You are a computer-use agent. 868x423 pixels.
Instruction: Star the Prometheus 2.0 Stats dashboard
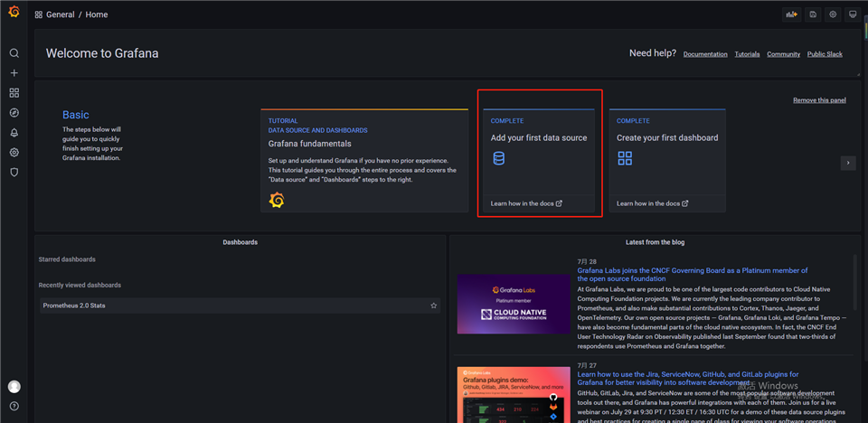tap(434, 305)
